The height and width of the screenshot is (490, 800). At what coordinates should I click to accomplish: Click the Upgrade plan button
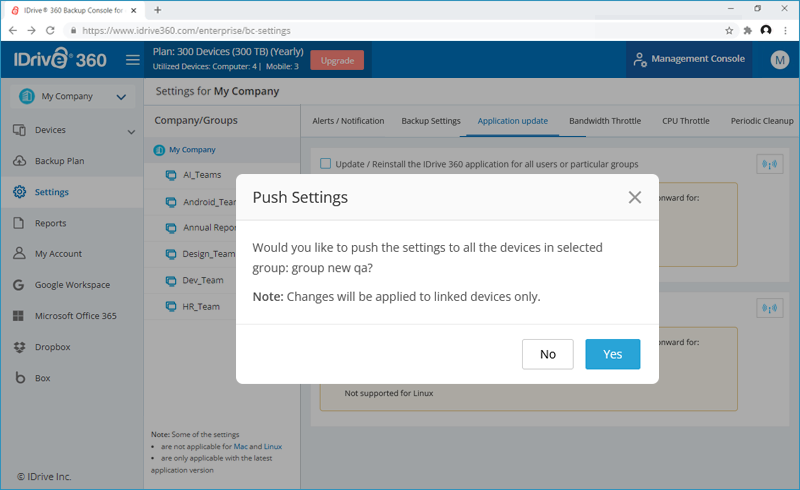[x=337, y=60]
